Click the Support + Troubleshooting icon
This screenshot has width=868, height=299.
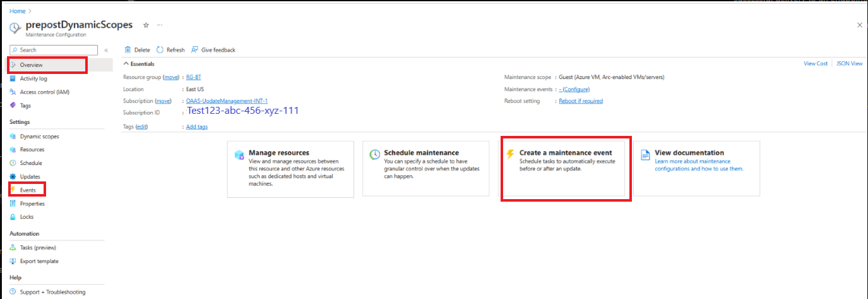coord(13,292)
